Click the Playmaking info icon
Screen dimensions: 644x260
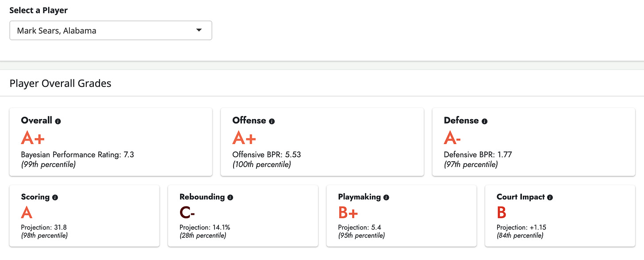pos(386,197)
